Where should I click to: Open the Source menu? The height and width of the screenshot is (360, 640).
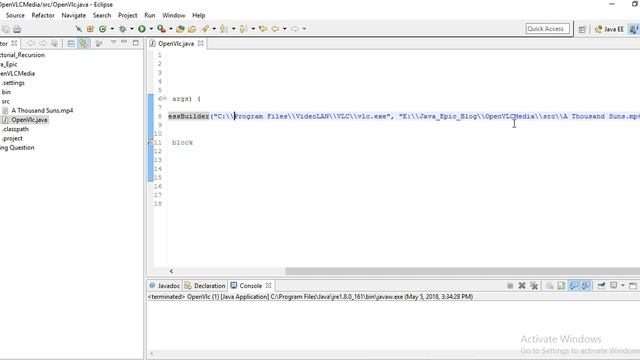[x=15, y=15]
